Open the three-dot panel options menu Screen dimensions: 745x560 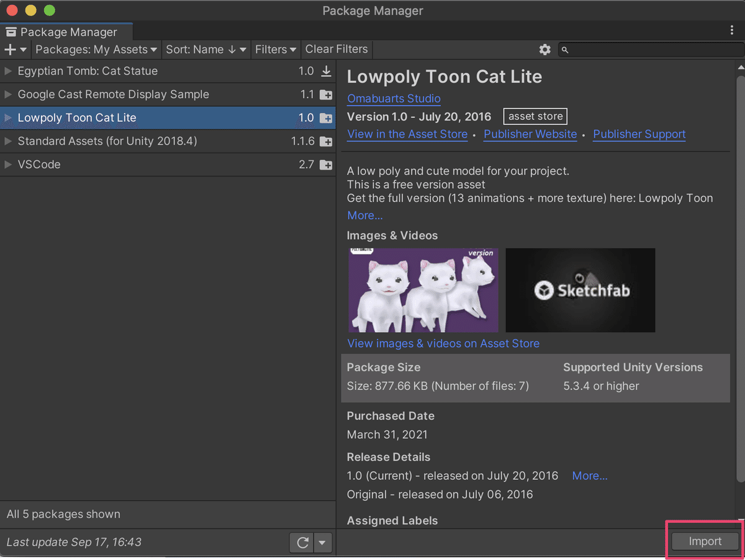click(x=733, y=30)
